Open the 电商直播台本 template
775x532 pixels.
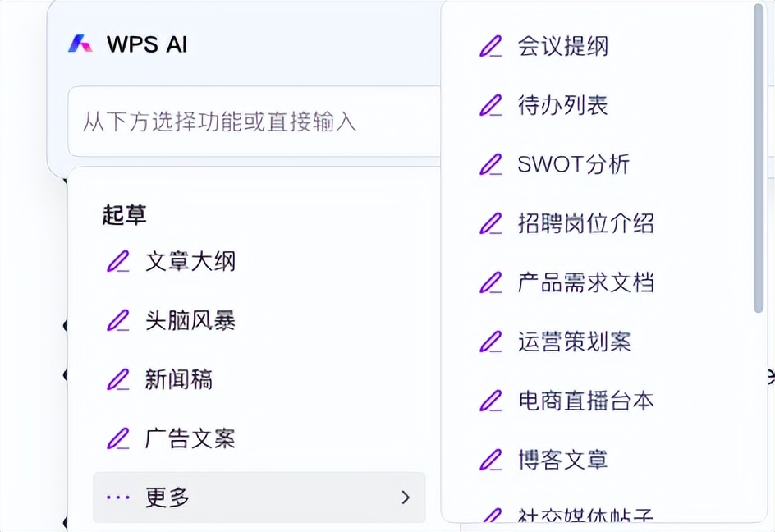(587, 401)
